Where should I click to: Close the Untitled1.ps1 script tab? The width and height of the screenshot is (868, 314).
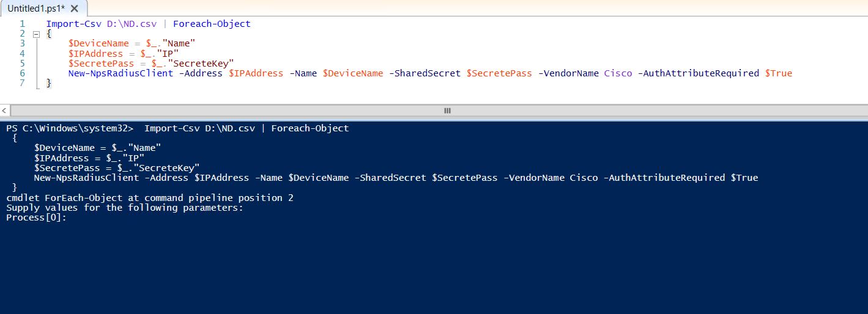tap(75, 9)
